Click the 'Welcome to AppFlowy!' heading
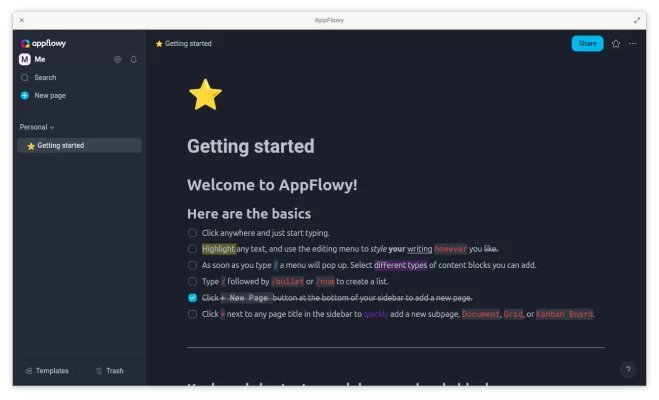 272,185
